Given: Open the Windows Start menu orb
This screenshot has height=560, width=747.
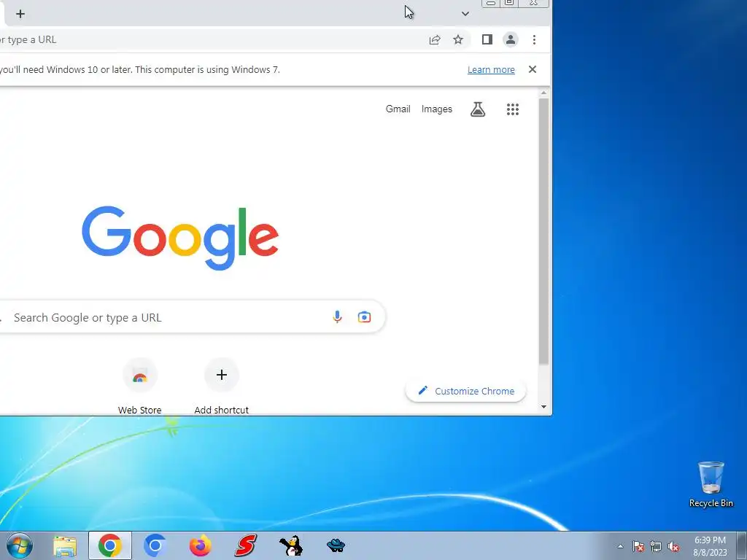Looking at the screenshot, I should 20,545.
